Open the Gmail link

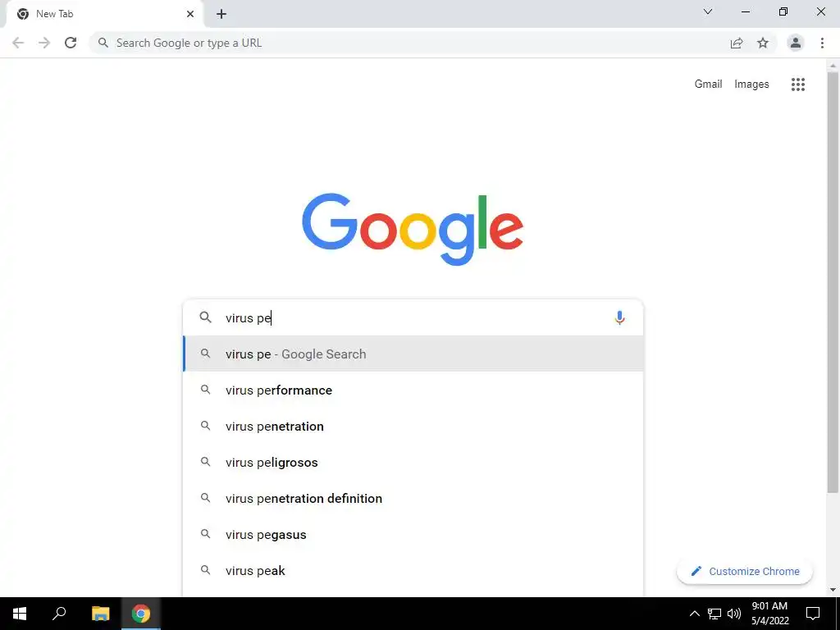(x=708, y=84)
